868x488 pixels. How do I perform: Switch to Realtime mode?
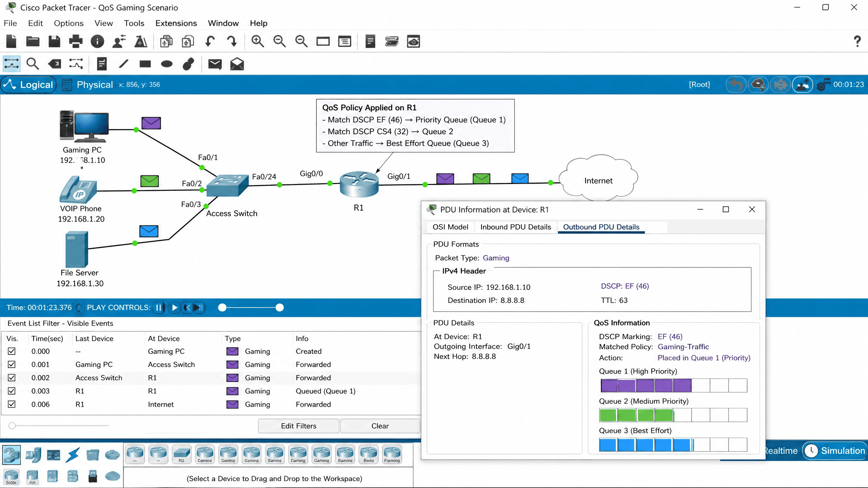(781, 451)
